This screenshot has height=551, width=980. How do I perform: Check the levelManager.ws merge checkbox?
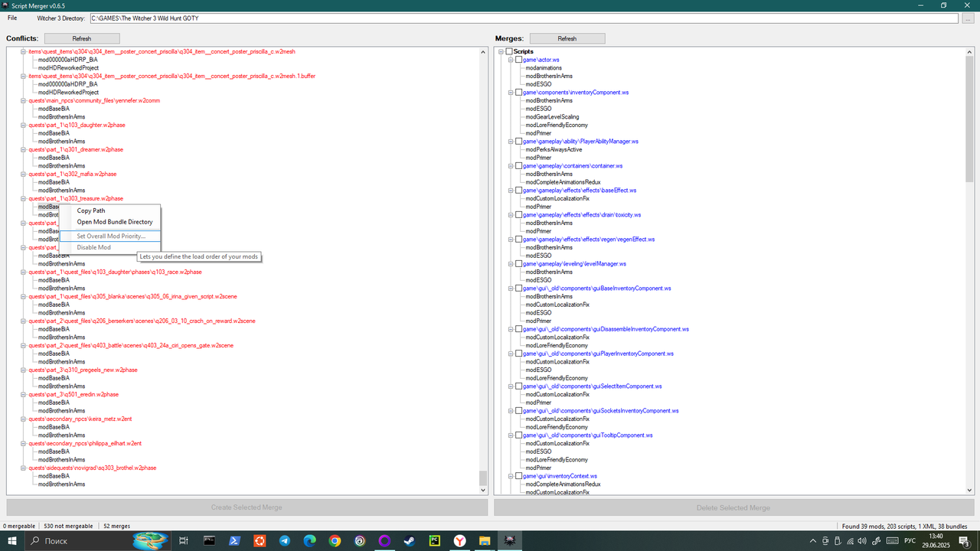click(x=518, y=264)
